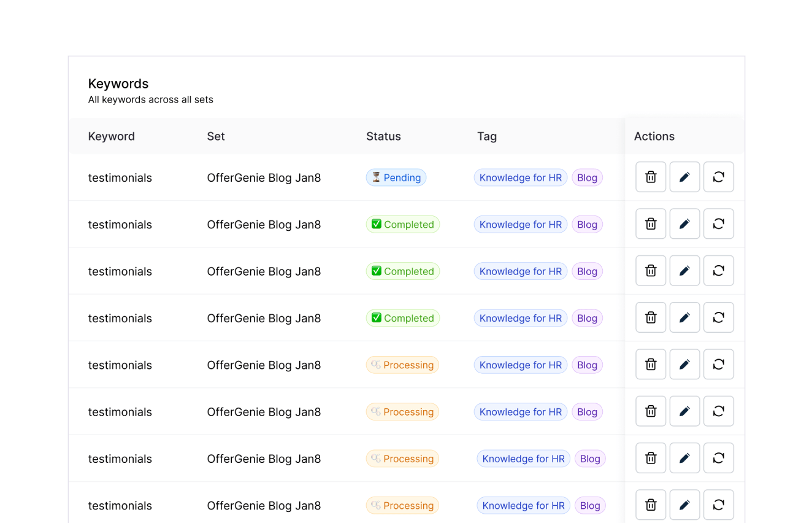Select the Knowledge for HR tag on top row

point(520,177)
